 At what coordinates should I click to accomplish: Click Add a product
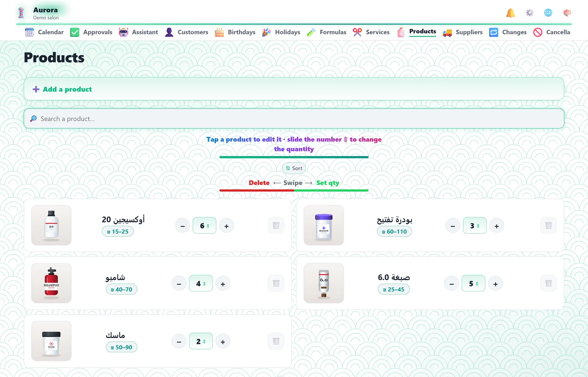[x=294, y=89]
